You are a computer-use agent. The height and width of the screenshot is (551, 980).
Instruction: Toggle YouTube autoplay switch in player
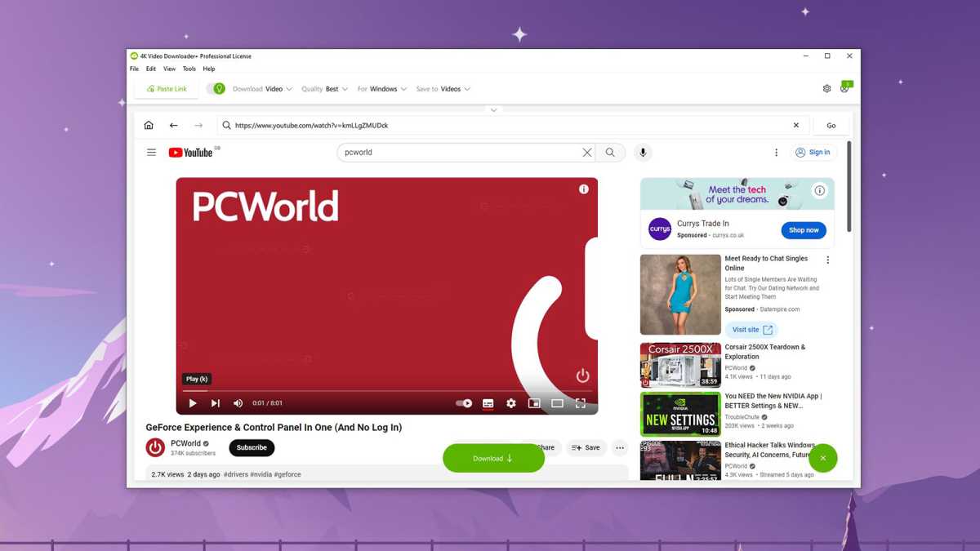(464, 403)
